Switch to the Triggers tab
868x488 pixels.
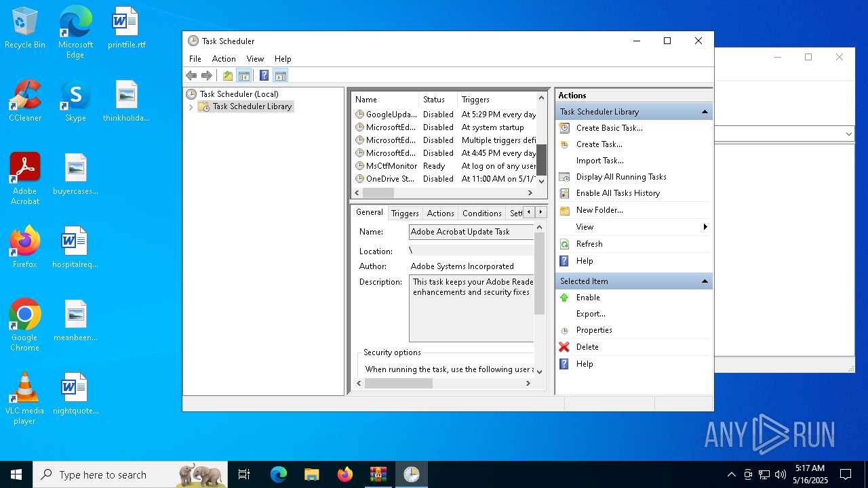tap(405, 213)
